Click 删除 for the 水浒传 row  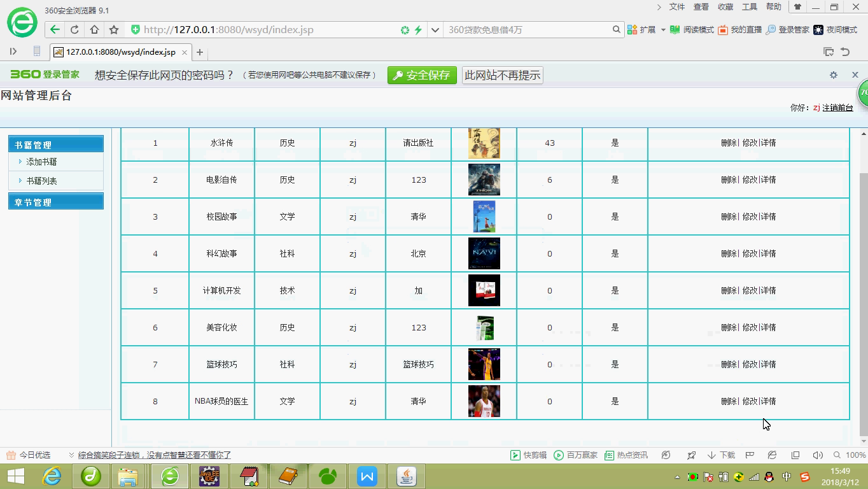click(729, 143)
